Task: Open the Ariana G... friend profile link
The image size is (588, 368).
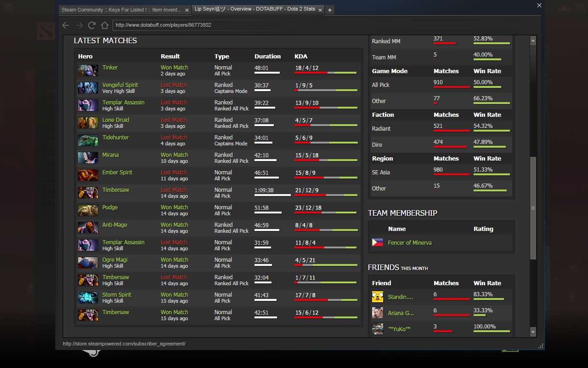Action: click(401, 313)
